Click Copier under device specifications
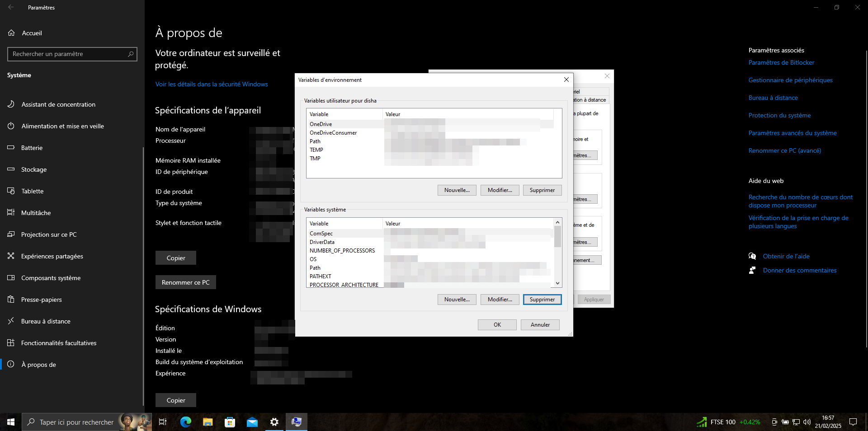 pos(176,258)
